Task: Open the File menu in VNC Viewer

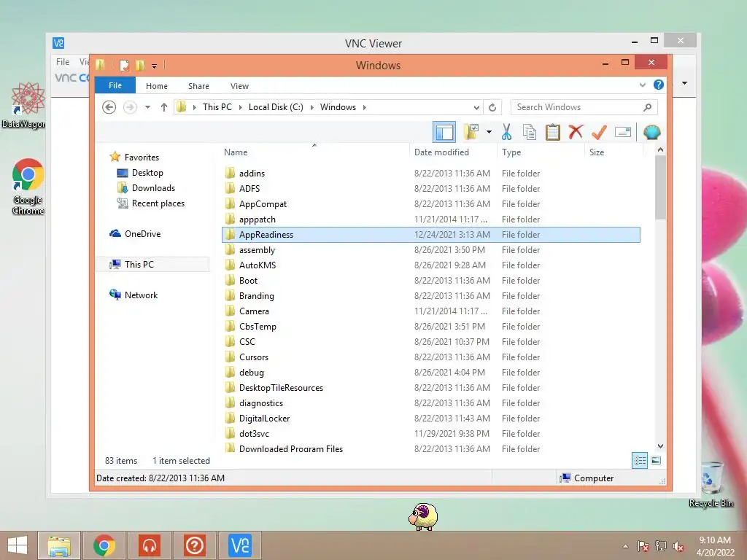Action: 63,61
